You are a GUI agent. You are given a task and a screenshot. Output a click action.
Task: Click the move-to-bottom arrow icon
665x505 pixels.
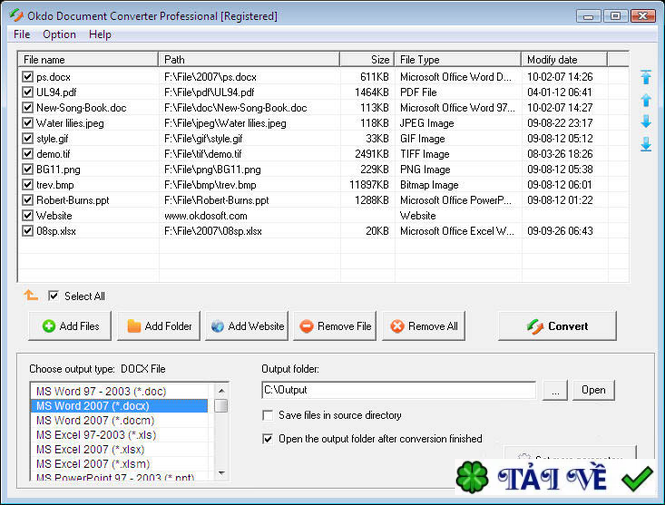(646, 144)
